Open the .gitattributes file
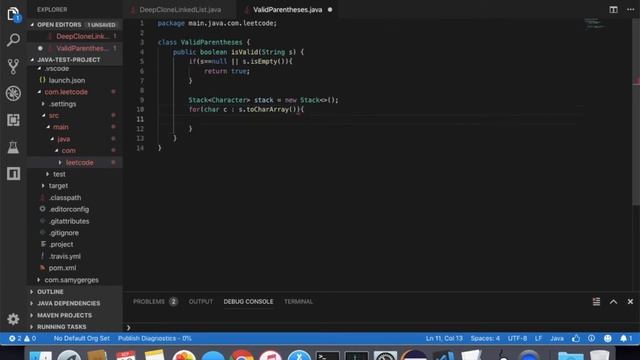Viewport: 640px width, 360px height. [75, 221]
